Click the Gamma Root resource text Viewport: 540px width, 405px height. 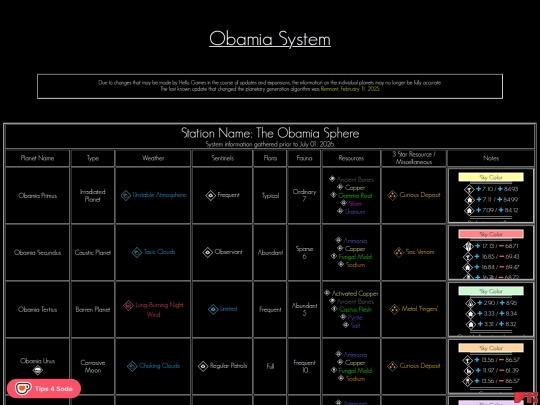coord(355,196)
